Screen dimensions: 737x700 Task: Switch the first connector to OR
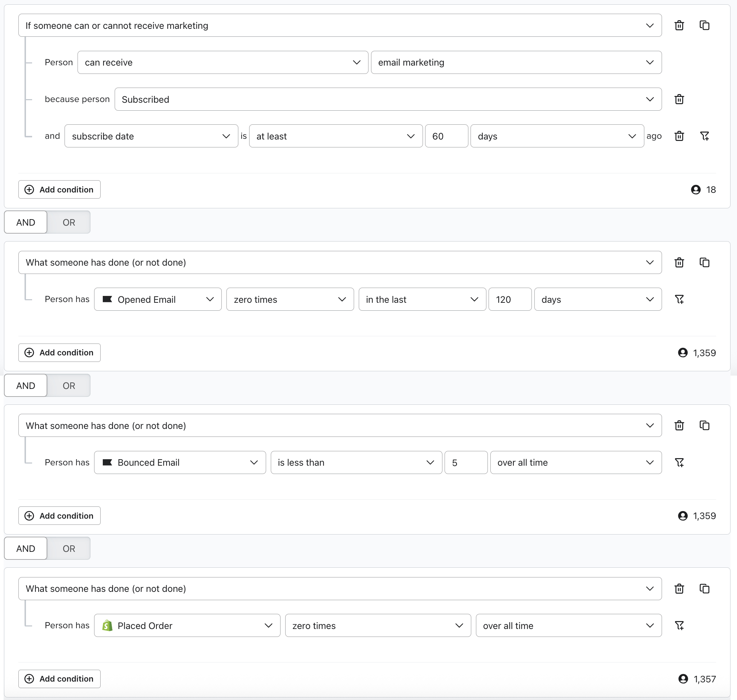(x=69, y=222)
